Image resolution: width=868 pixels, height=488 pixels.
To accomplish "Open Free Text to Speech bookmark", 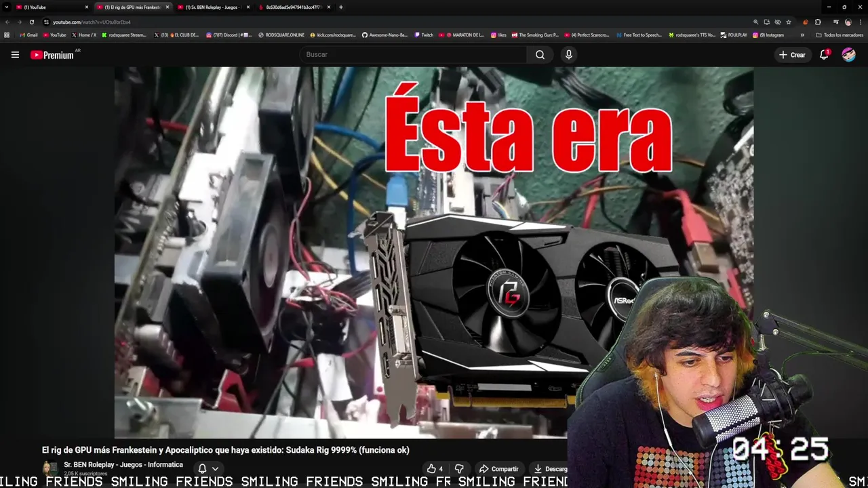I will [639, 35].
